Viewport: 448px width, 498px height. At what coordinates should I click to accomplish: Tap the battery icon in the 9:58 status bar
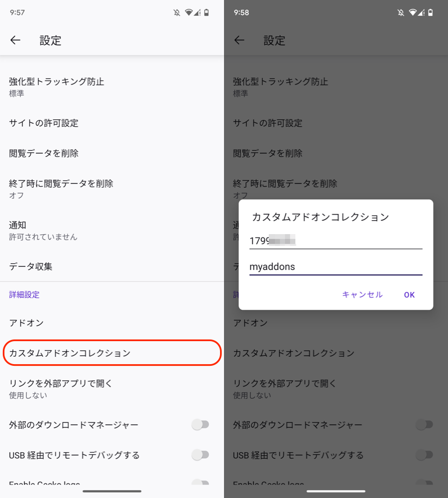coord(431,12)
